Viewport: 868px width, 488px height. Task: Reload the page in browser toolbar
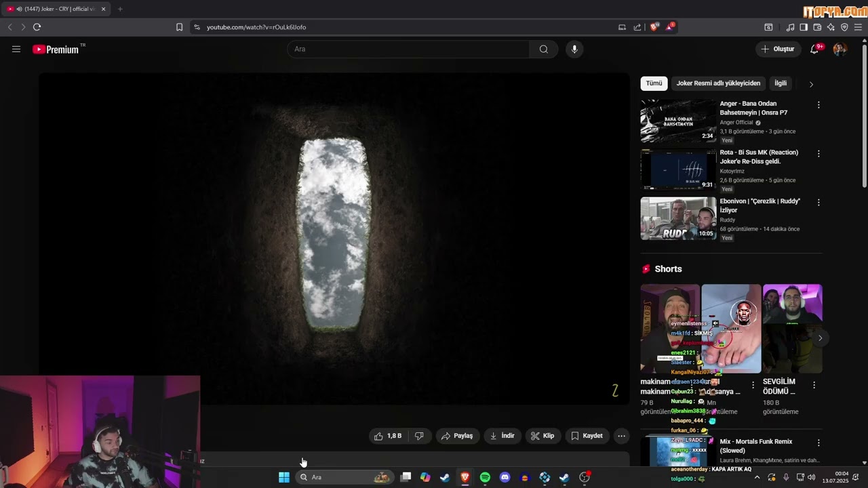click(37, 27)
